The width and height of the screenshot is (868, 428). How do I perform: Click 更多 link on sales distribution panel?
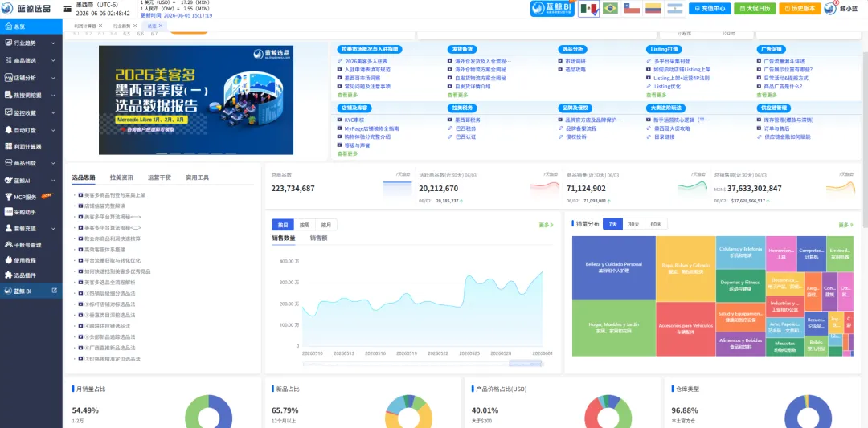pos(845,225)
